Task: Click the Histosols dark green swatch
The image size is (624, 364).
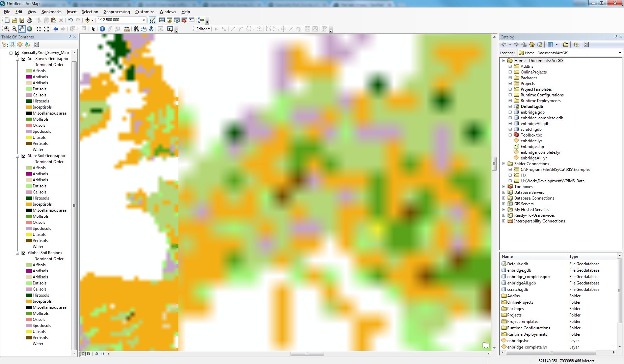Action: click(29, 101)
